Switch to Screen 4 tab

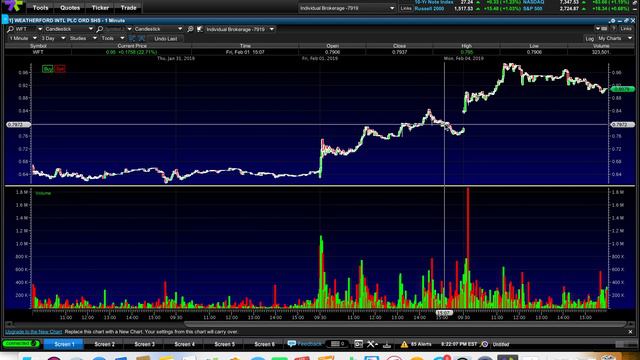(x=184, y=344)
